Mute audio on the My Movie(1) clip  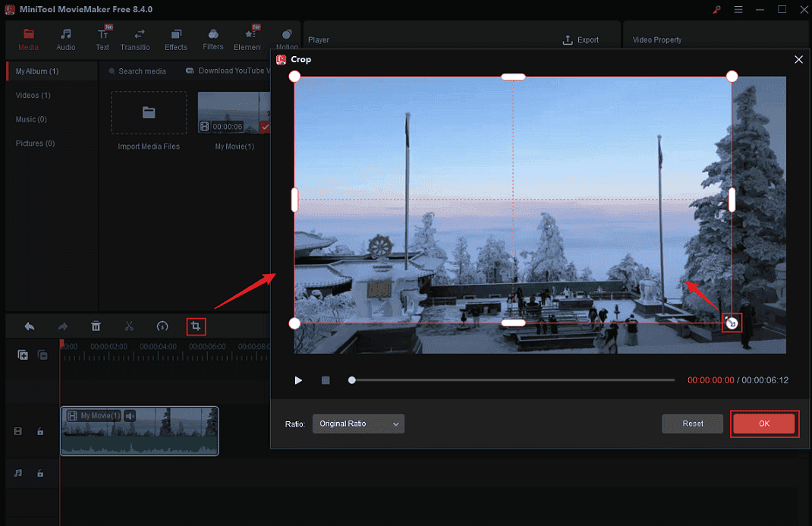click(x=129, y=415)
